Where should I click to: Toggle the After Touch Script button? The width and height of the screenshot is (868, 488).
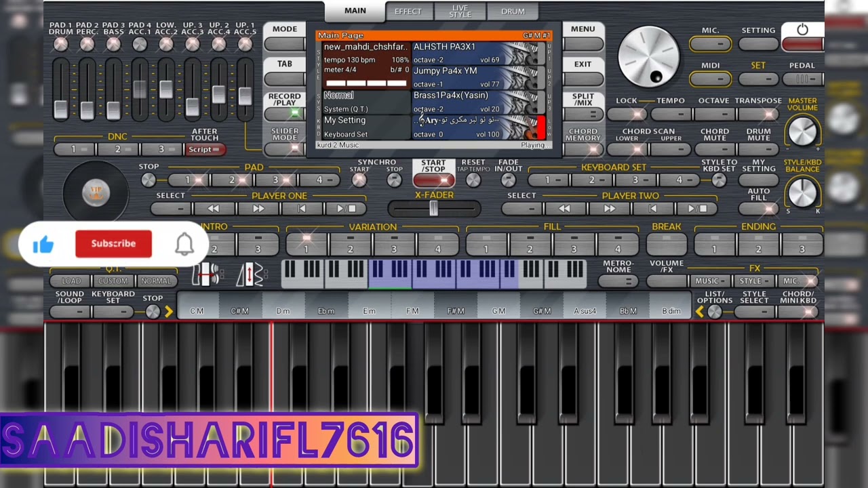point(205,150)
